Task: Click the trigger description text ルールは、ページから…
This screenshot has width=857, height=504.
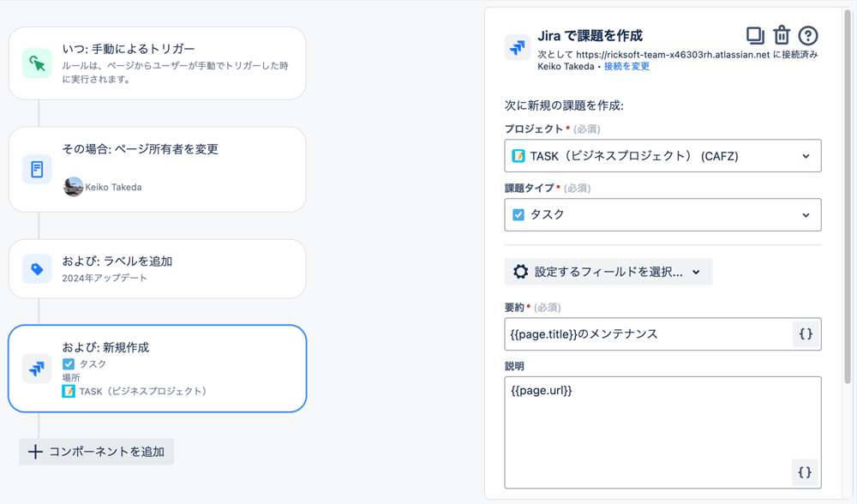Action: (x=175, y=72)
